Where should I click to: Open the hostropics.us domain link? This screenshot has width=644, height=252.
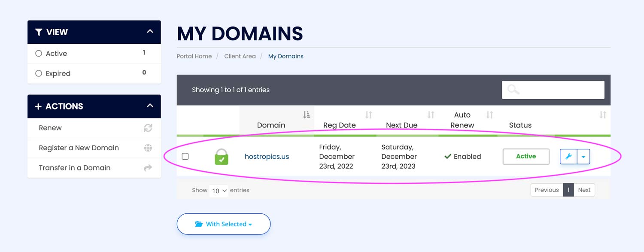pyautogui.click(x=267, y=156)
